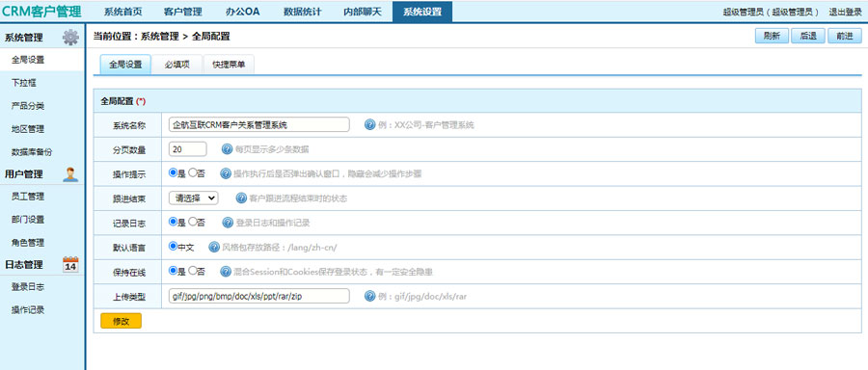
Task: Click the calendar icon beside 日志管理
Action: pos(70,264)
